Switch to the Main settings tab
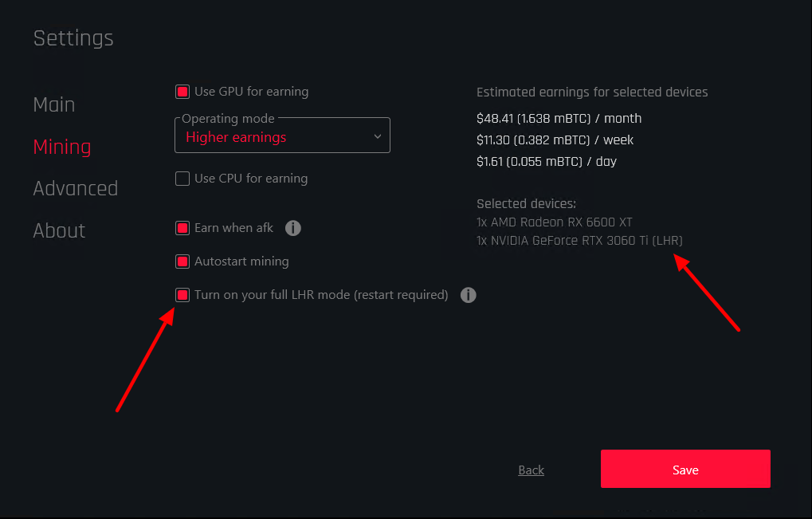812x519 pixels. tap(54, 104)
